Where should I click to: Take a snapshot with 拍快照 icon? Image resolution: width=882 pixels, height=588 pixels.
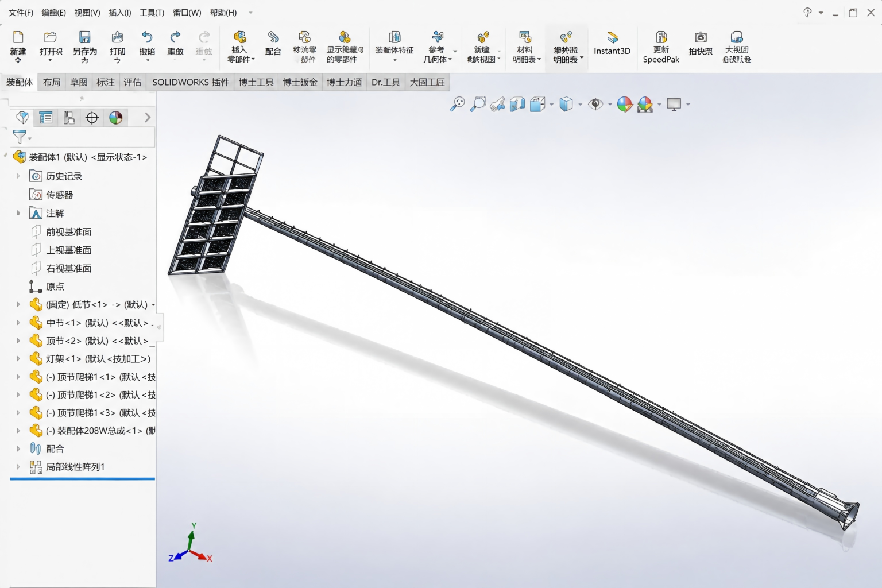pos(701,37)
